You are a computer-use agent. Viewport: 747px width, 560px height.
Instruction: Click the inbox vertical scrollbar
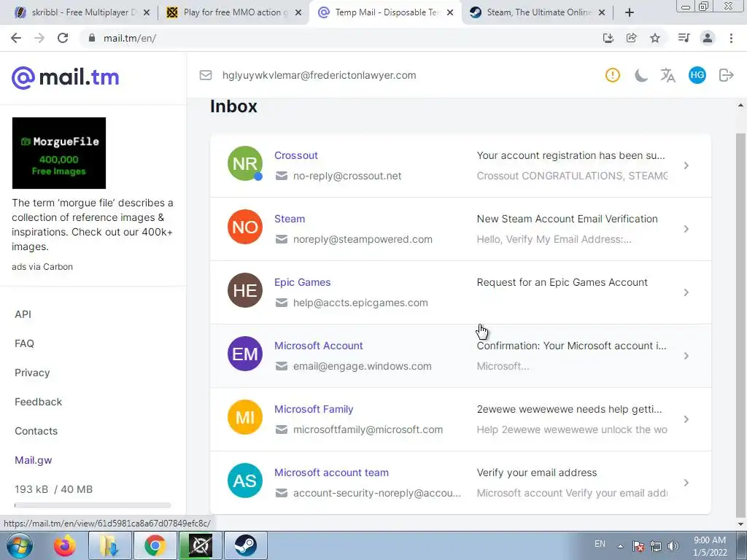740,324
